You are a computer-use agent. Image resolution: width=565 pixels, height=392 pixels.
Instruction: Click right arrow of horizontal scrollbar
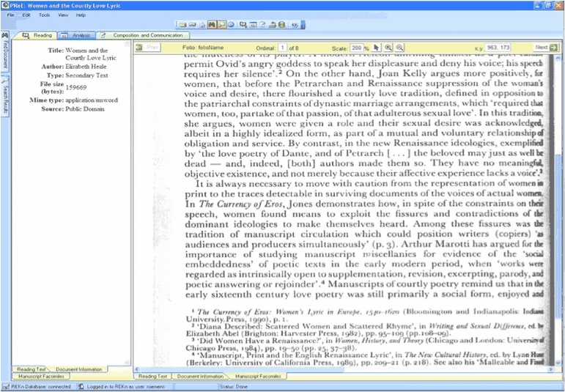click(550, 369)
